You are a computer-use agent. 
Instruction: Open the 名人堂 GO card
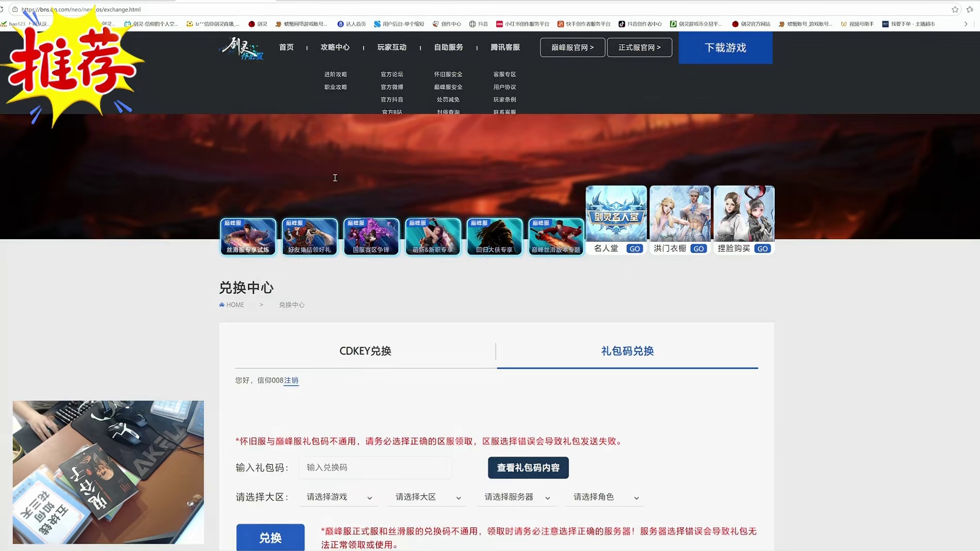[616, 220]
